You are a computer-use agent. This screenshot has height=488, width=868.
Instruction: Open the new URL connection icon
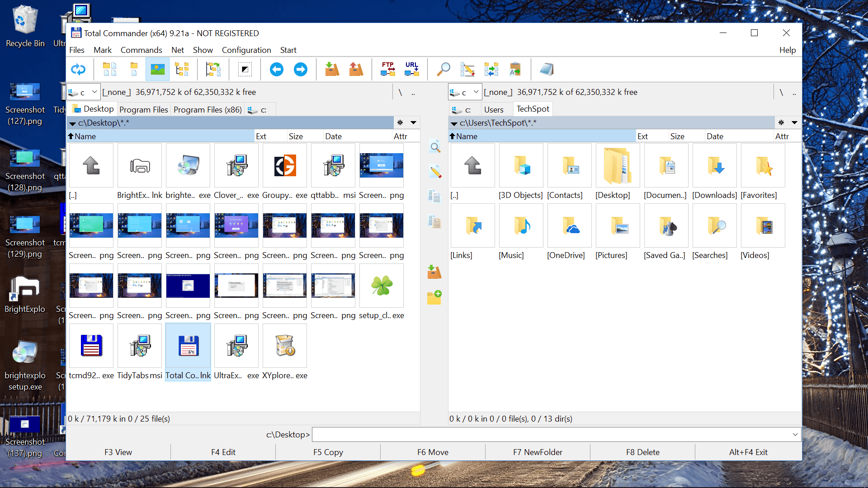[x=412, y=70]
